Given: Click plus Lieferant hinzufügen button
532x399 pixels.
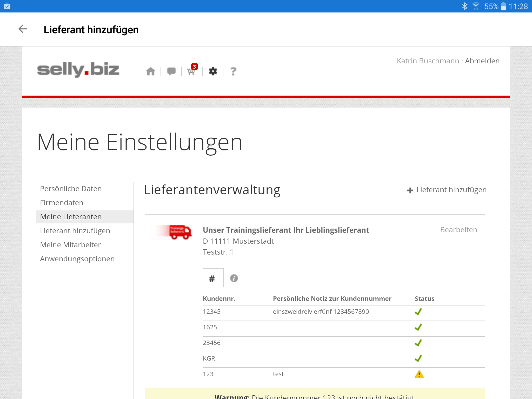Looking at the screenshot, I should point(447,190).
